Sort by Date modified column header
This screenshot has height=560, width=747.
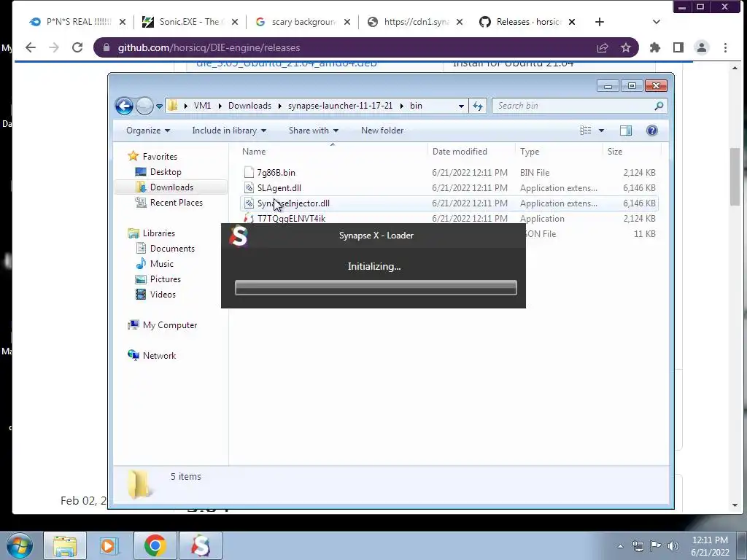click(460, 152)
